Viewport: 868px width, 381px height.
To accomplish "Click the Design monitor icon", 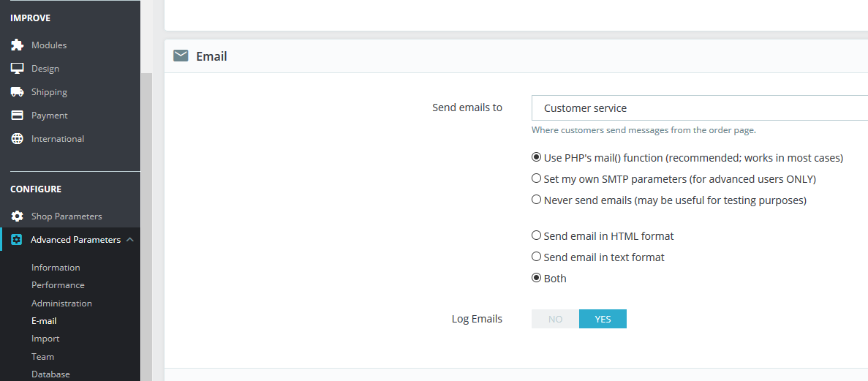I will click(17, 69).
